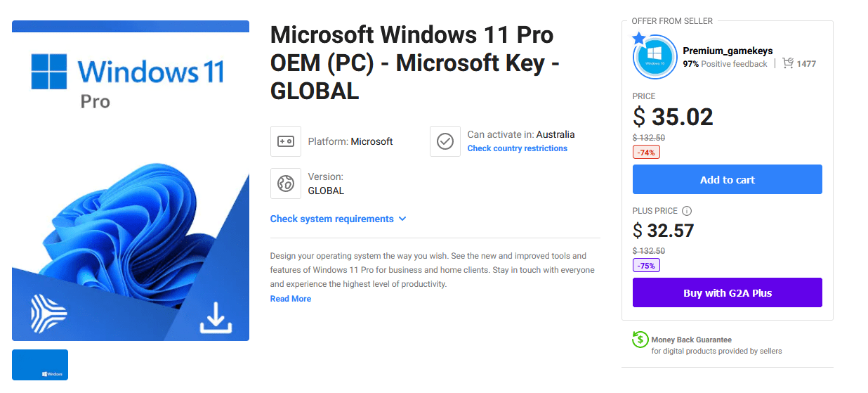
Task: Click the red -74% discount badge
Action: pyautogui.click(x=646, y=152)
